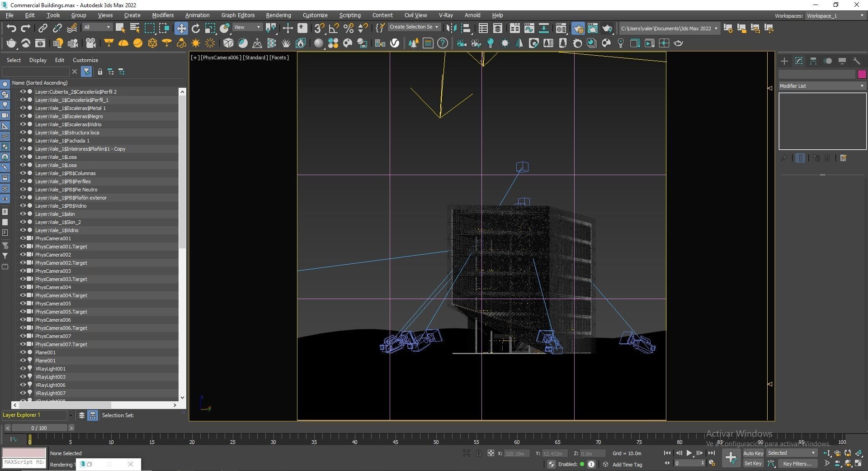The height and width of the screenshot is (471, 868).
Task: Activate the Select and Rotate tool
Action: coord(195,29)
